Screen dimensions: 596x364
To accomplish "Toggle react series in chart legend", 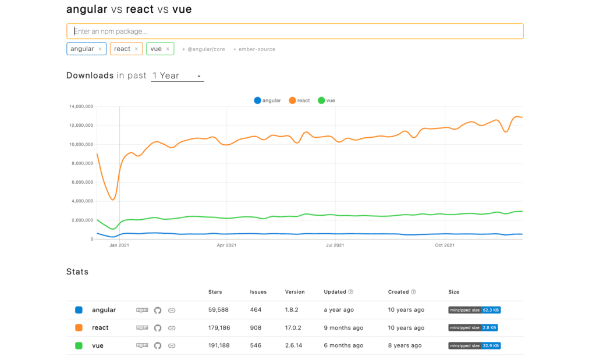I will 300,101.
